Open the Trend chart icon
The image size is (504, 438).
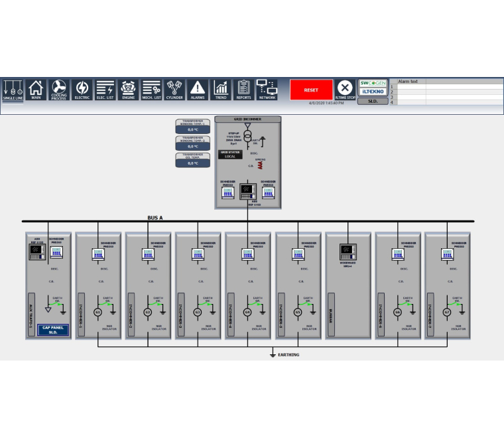pos(221,89)
